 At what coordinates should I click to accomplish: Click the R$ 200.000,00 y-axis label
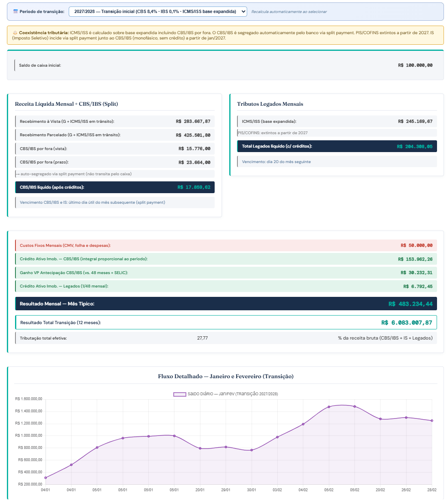(30, 484)
